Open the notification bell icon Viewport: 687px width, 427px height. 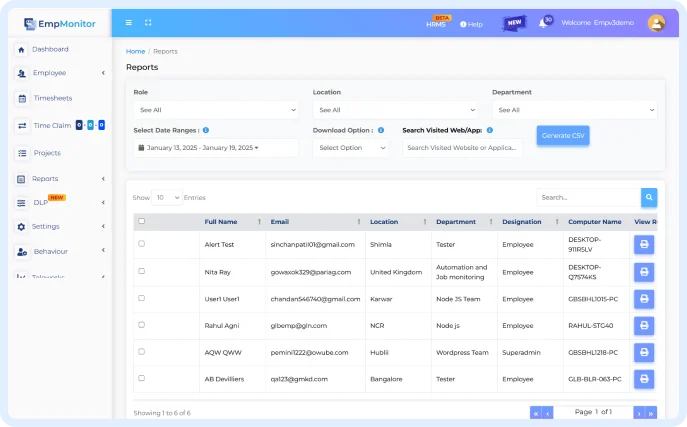click(545, 22)
